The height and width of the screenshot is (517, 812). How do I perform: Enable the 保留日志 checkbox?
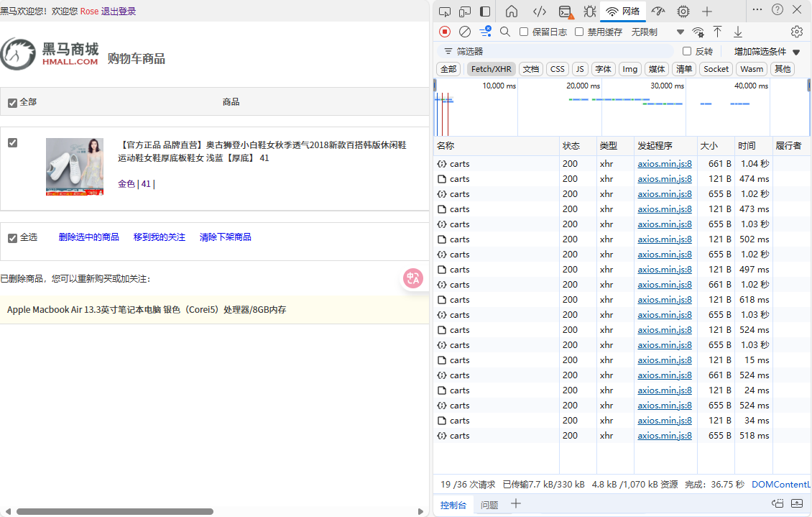point(524,32)
